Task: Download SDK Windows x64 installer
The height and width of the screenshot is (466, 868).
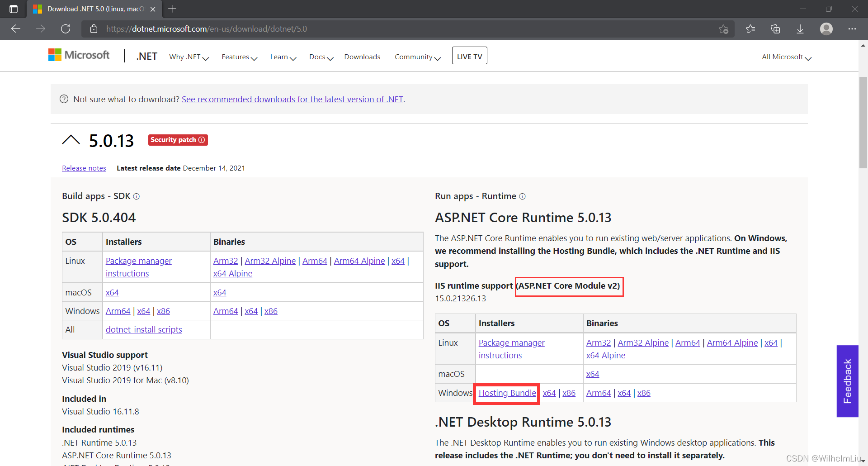Action: 143,311
